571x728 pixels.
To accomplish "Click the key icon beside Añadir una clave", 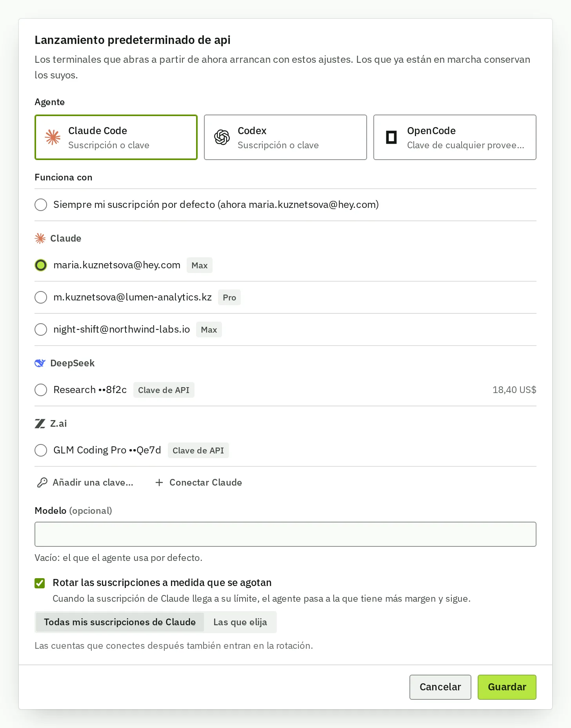I will pyautogui.click(x=42, y=482).
